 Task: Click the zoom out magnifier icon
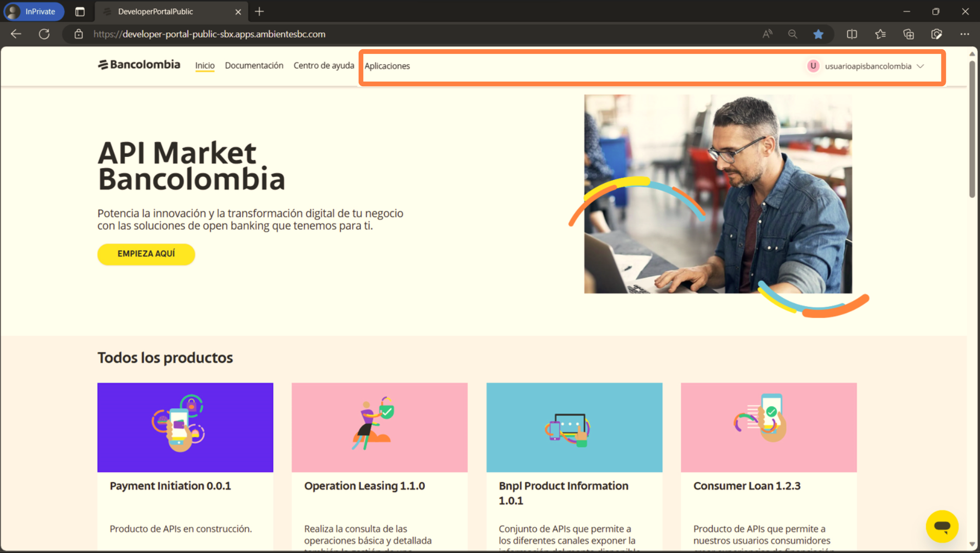coord(793,34)
